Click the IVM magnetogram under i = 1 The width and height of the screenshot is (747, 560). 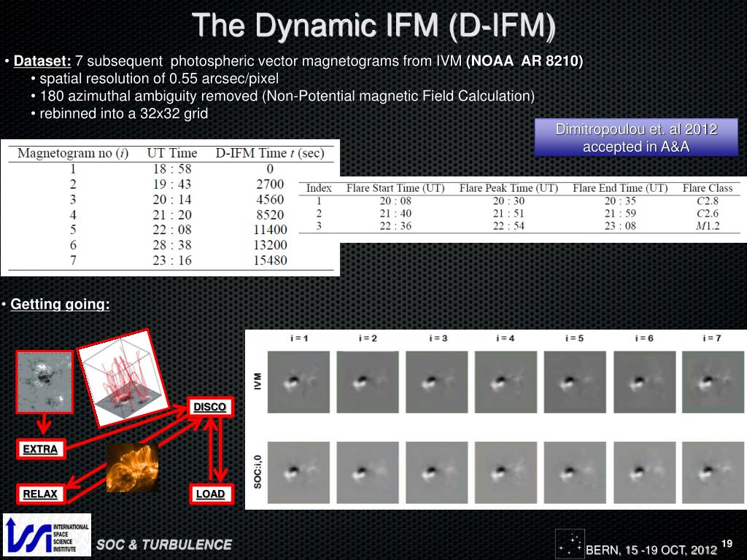coord(298,382)
